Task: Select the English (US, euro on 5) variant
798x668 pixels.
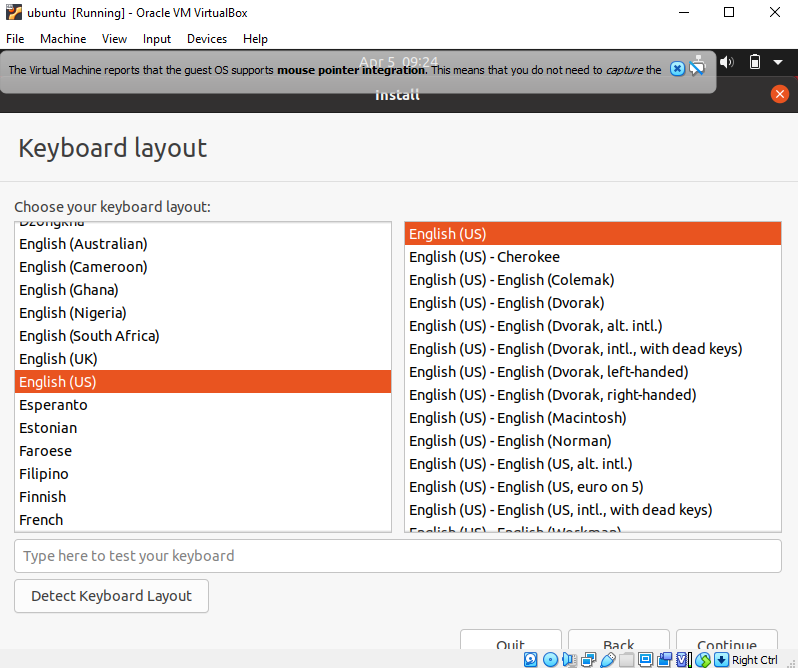Action: 593,487
